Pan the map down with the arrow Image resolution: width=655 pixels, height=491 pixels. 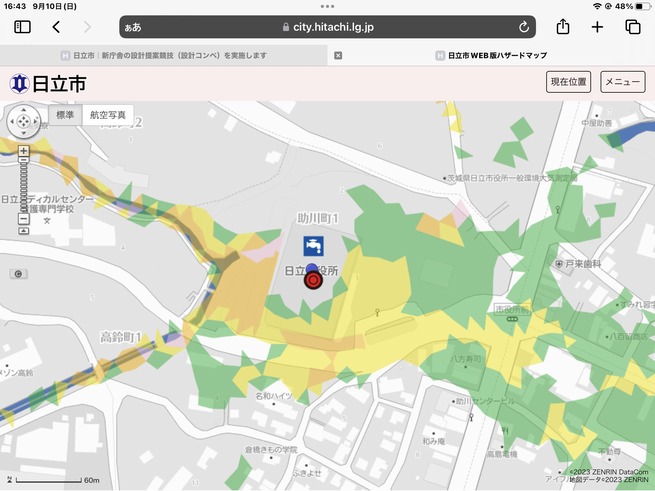23,133
